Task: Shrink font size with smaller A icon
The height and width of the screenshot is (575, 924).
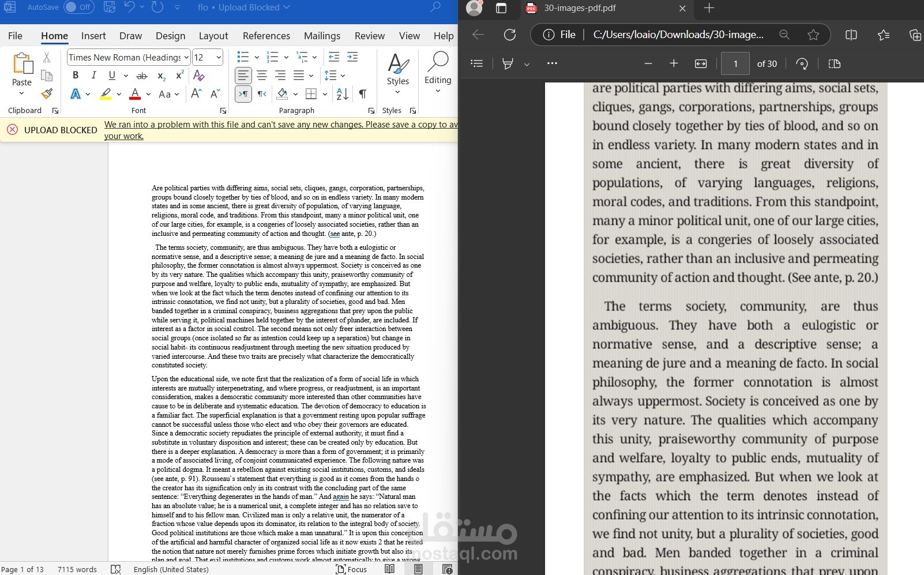Action: tap(215, 93)
